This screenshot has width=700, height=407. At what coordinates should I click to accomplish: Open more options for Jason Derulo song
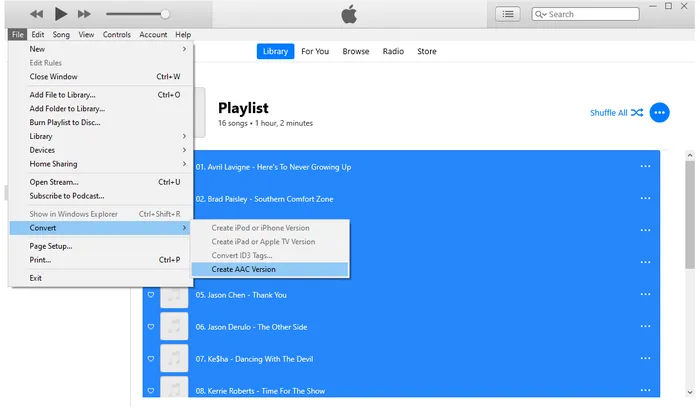click(646, 327)
